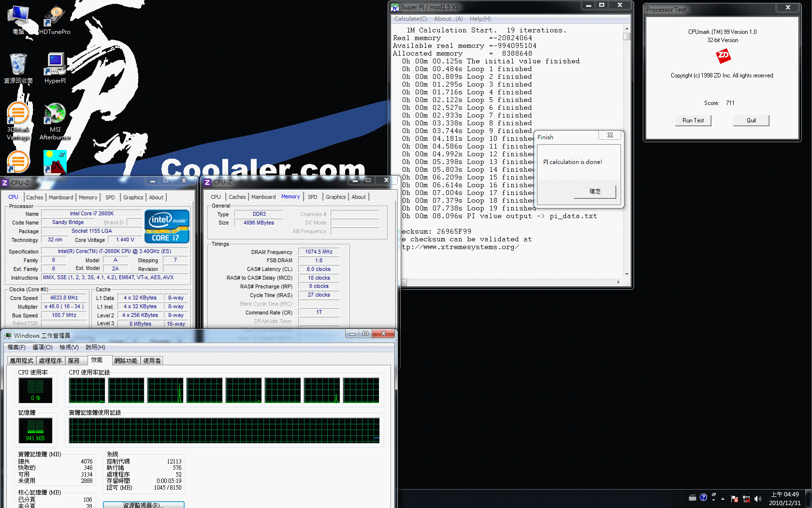Open the Help(H) menu in Super PI
Image resolution: width=812 pixels, height=508 pixels.
pyautogui.click(x=480, y=19)
